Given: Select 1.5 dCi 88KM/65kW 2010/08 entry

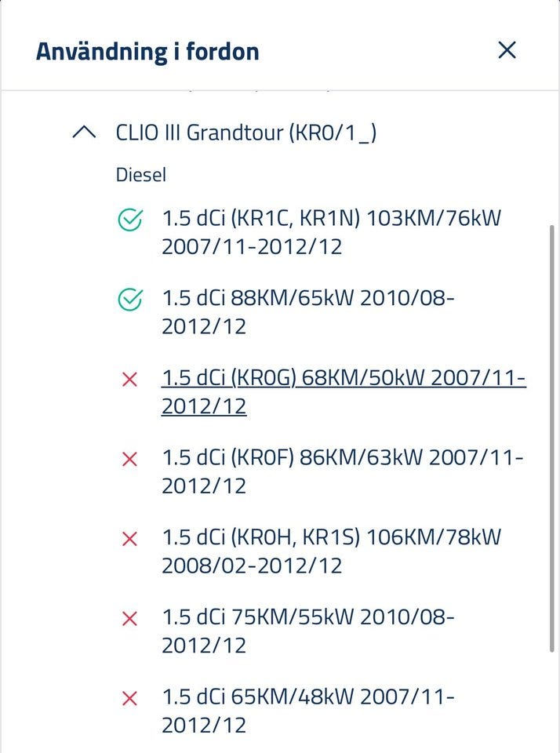Looking at the screenshot, I should 307,312.
